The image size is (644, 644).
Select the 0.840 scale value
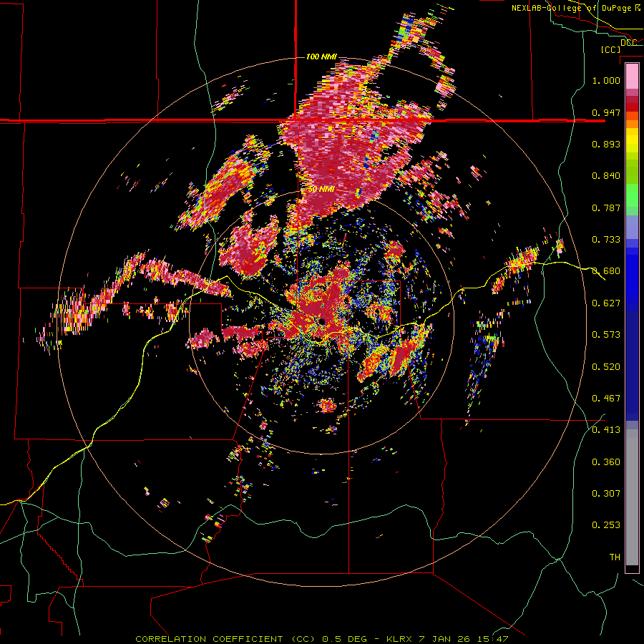[x=606, y=176]
